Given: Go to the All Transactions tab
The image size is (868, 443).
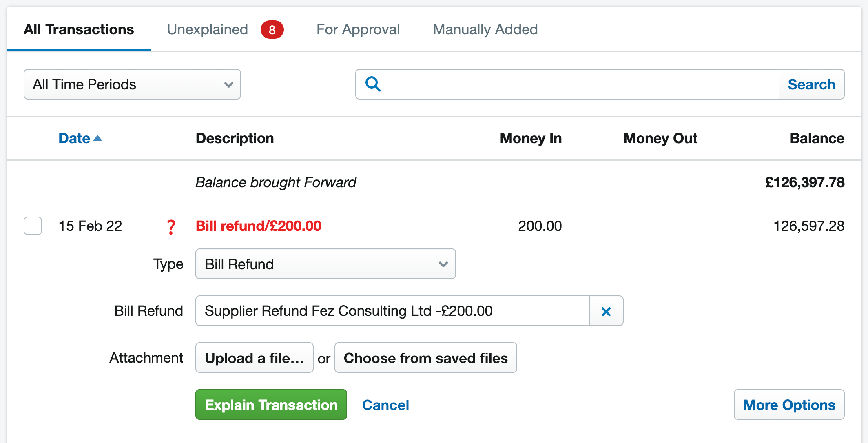Looking at the screenshot, I should tap(79, 29).
